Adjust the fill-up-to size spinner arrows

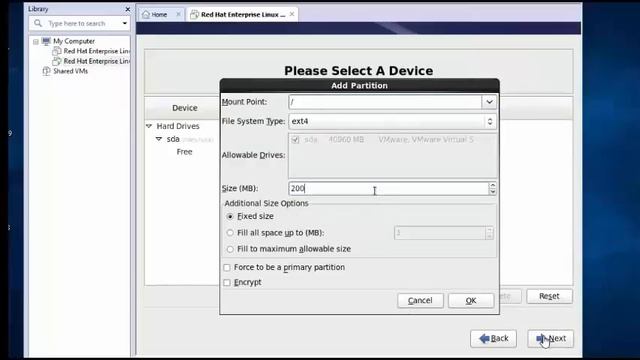(x=489, y=233)
